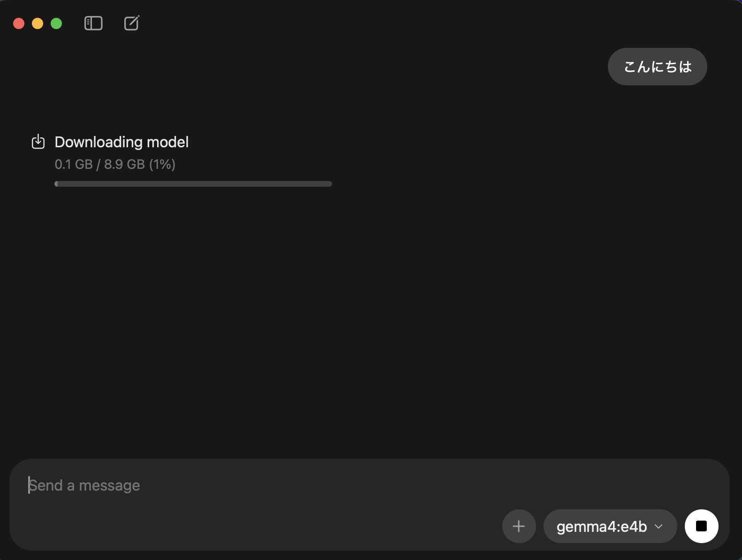This screenshot has width=742, height=560.
Task: Click the download icon beside Downloading model
Action: click(x=38, y=142)
